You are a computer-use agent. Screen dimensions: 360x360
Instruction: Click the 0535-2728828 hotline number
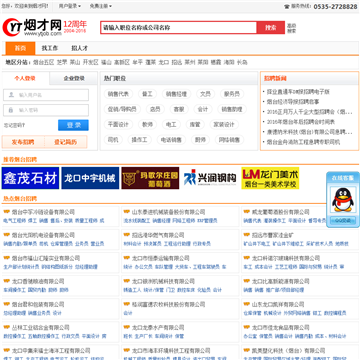click(335, 6)
